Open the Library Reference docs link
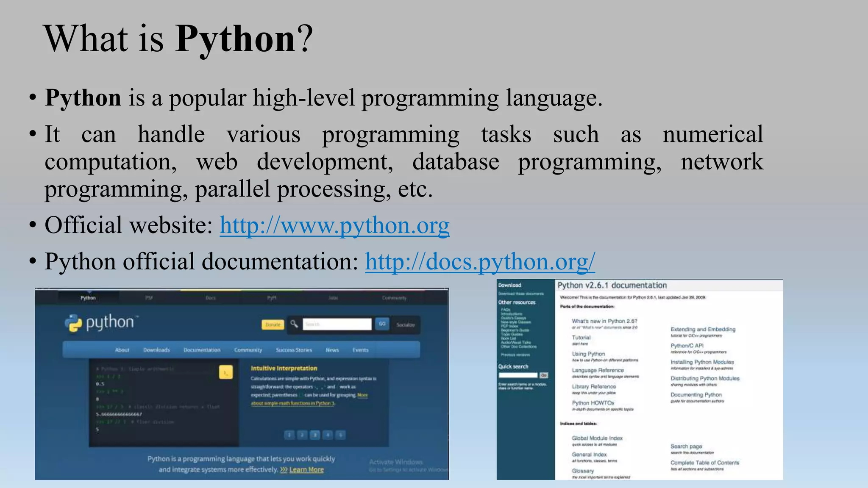 [594, 386]
